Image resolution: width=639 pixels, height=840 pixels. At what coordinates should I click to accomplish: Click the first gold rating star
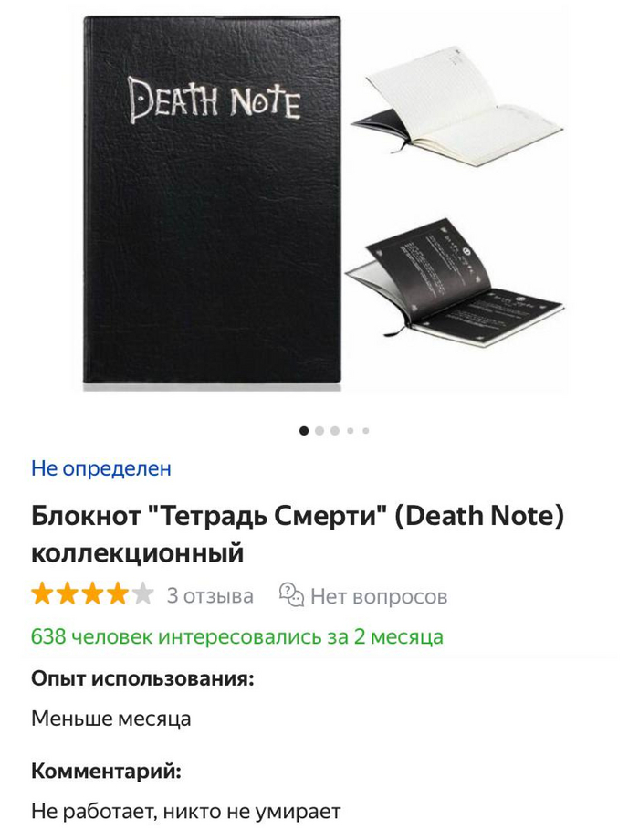(42, 594)
